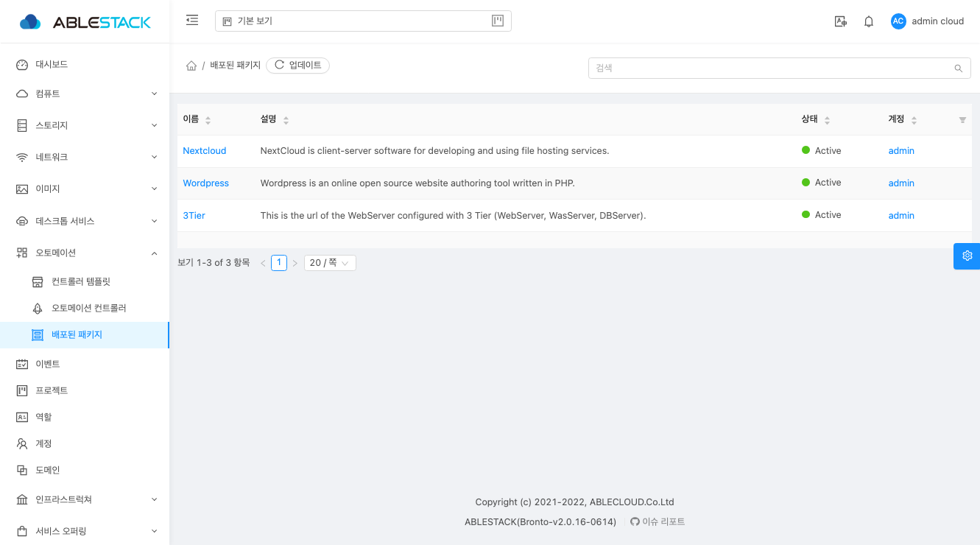Click the AC user avatar
Viewport: 980px width, 545px height.
coord(898,21)
